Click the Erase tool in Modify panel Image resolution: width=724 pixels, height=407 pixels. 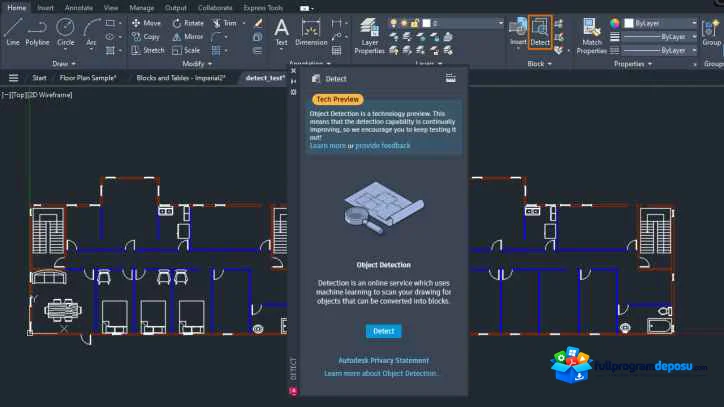click(258, 23)
